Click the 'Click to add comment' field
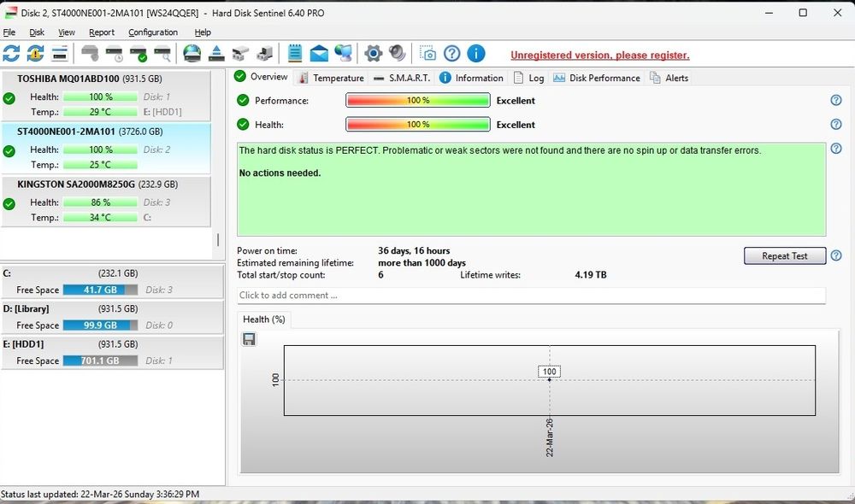This screenshot has height=504, width=855. tap(531, 296)
